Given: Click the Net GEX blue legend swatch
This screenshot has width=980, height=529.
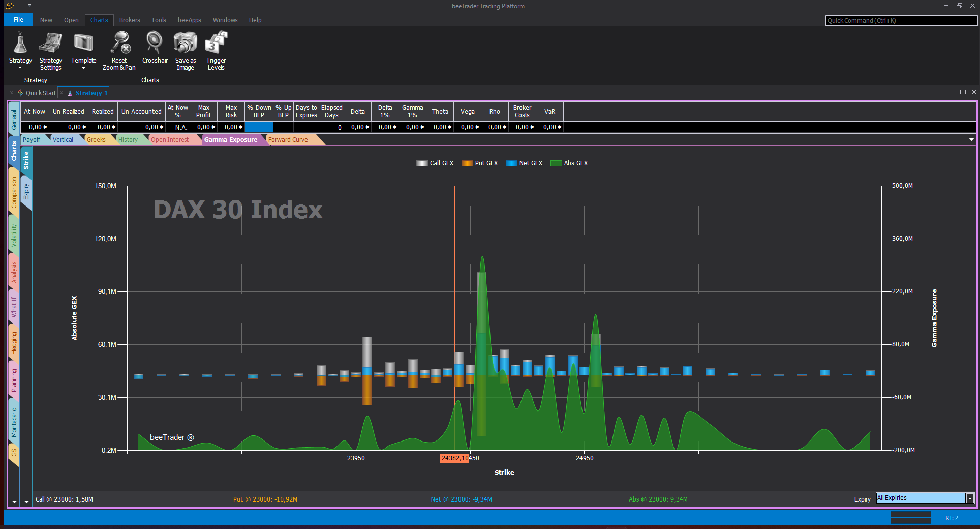Looking at the screenshot, I should 511,163.
